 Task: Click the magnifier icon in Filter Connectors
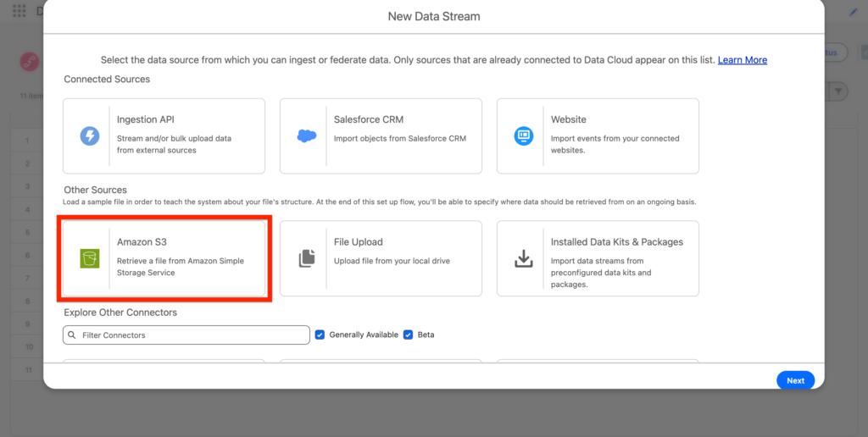coord(72,335)
